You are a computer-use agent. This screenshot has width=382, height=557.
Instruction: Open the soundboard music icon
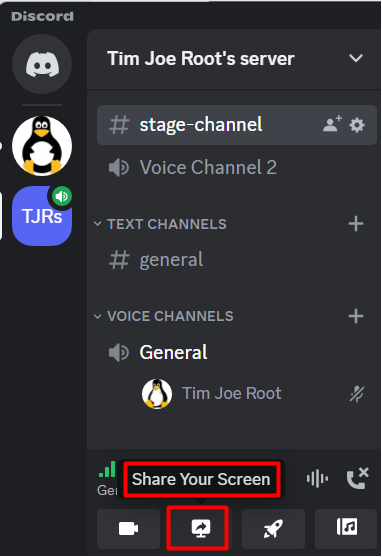coord(346,529)
